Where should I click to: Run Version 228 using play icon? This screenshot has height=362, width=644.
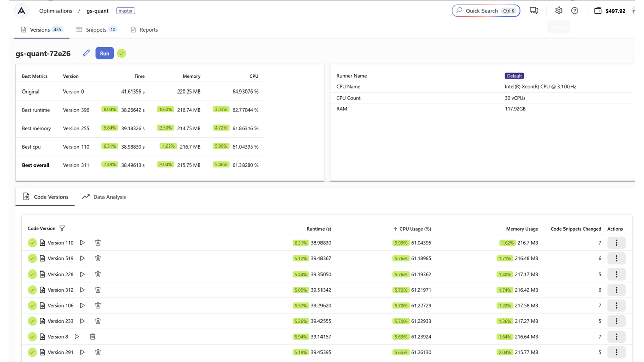83,274
